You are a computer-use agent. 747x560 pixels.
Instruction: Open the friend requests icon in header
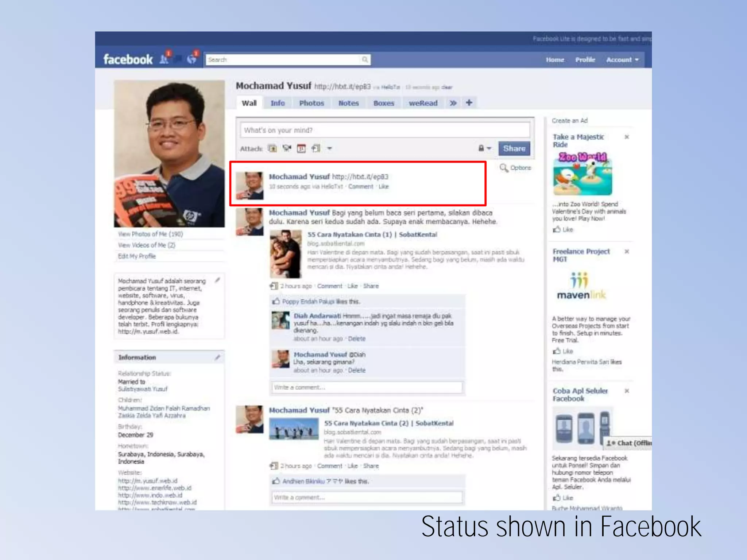pos(165,59)
